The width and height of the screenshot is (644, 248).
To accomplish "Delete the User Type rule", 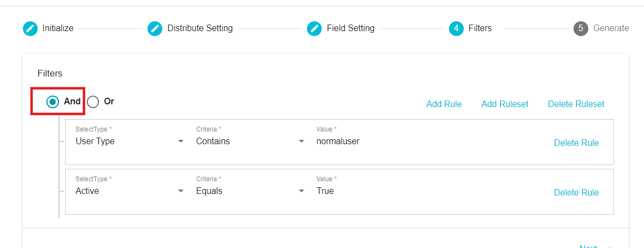I will coord(576,143).
